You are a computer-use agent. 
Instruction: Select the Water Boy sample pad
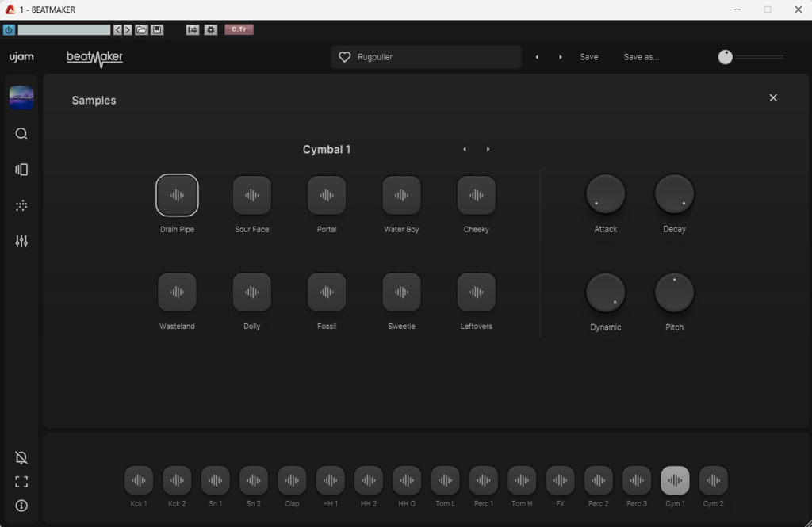click(x=401, y=195)
